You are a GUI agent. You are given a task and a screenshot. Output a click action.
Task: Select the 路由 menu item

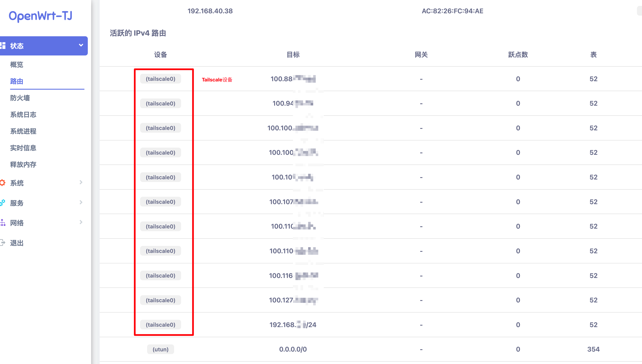point(16,81)
